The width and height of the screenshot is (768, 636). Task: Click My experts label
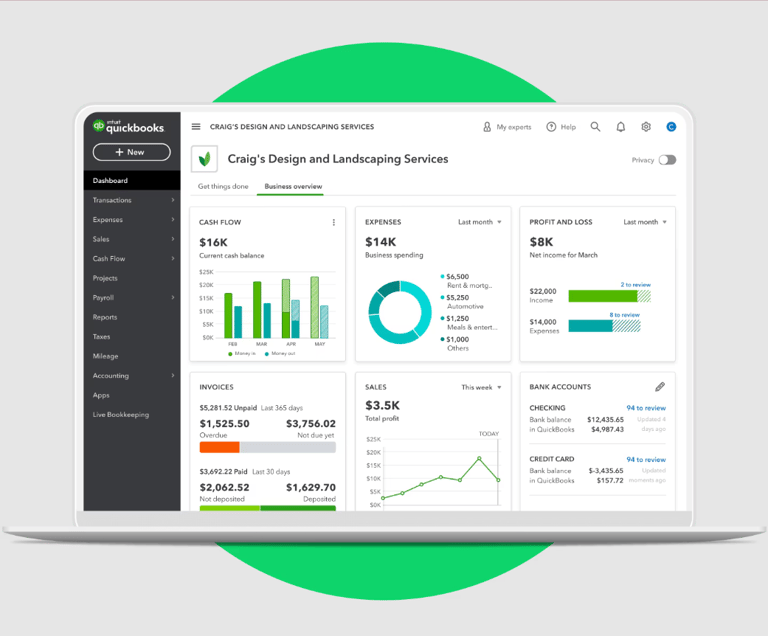click(x=514, y=127)
